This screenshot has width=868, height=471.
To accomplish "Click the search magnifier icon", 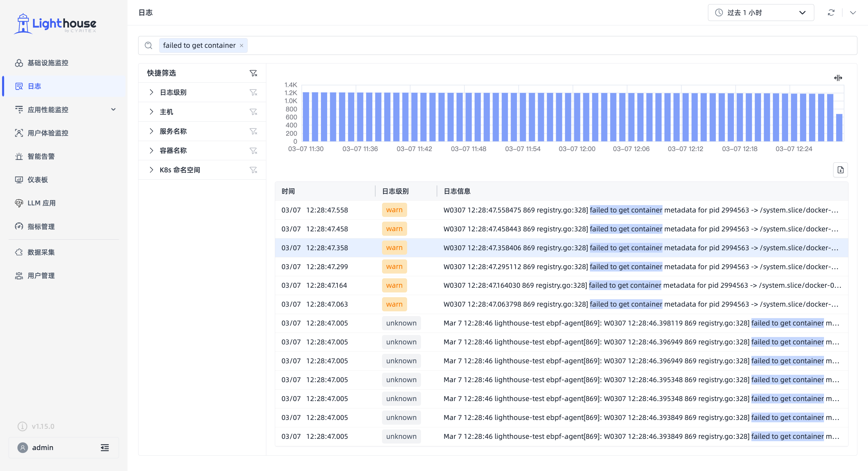I will pos(148,45).
